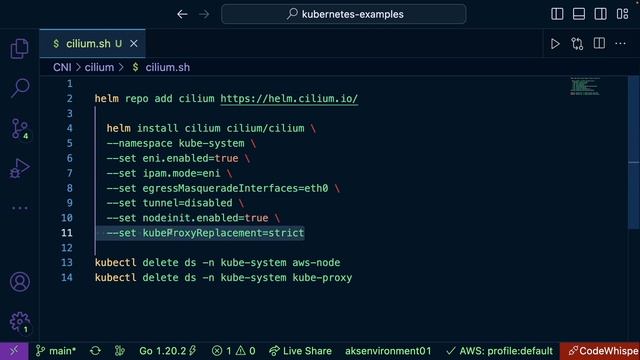Screen dimensions: 640x360
Task: Click 'kube-proxy' on line 14
Action: 322,278
